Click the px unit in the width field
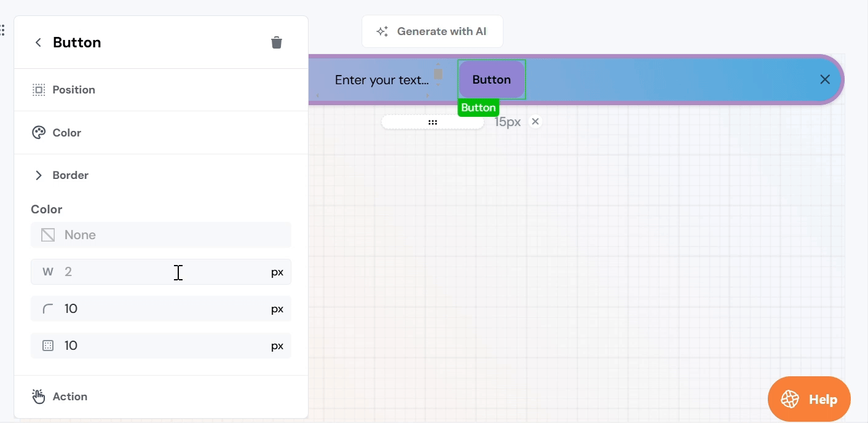This screenshot has height=423, width=868. (x=277, y=272)
